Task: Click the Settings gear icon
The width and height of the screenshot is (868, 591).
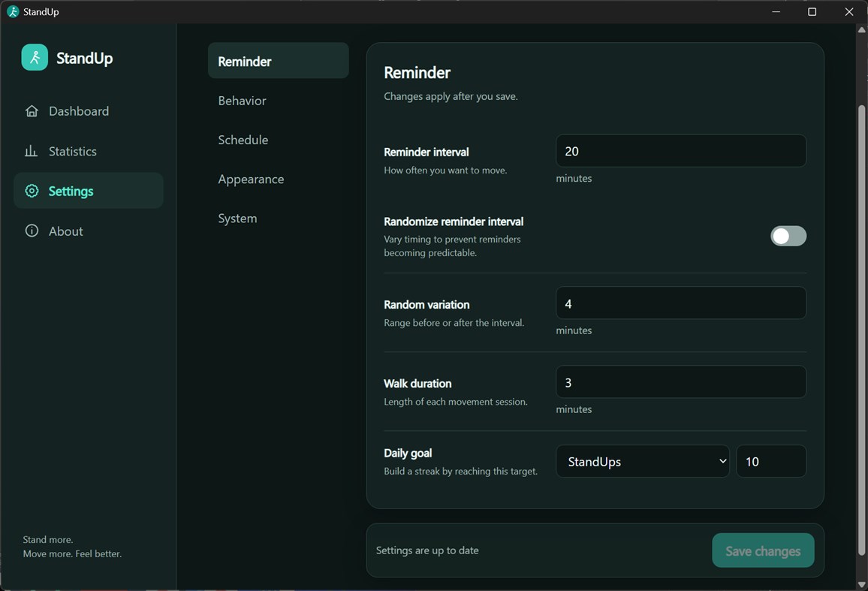Action: 32,191
